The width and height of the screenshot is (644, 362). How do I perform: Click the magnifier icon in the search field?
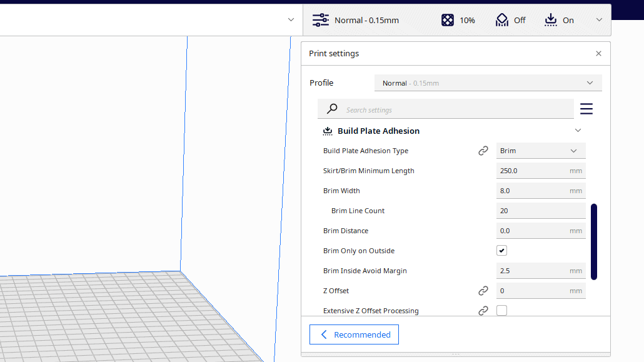(x=331, y=108)
